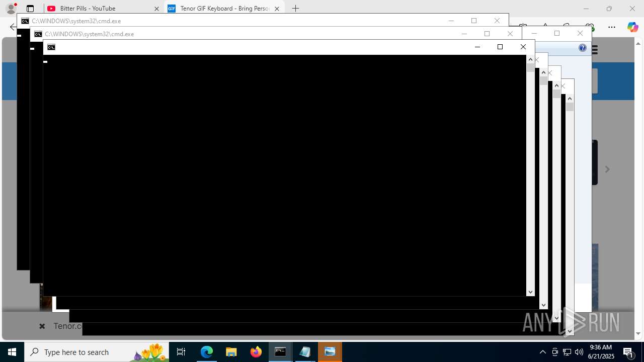Open the notepad-like app taskbar icon

click(x=305, y=352)
